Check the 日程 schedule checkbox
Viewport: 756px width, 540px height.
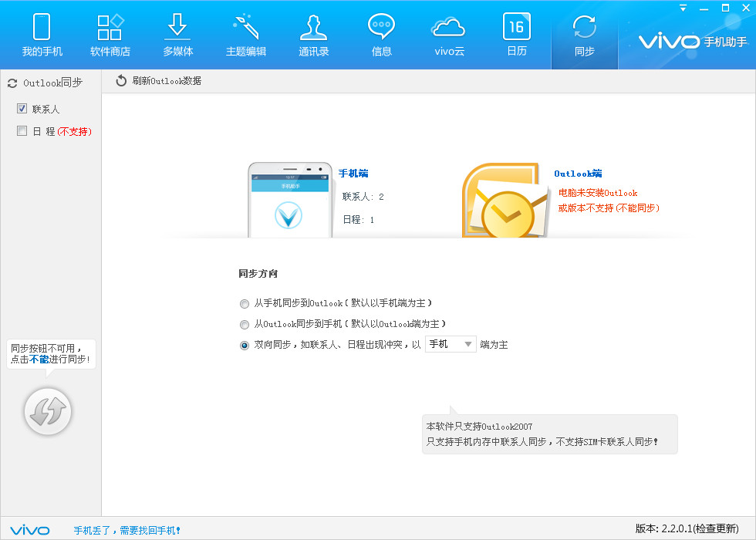coord(21,131)
